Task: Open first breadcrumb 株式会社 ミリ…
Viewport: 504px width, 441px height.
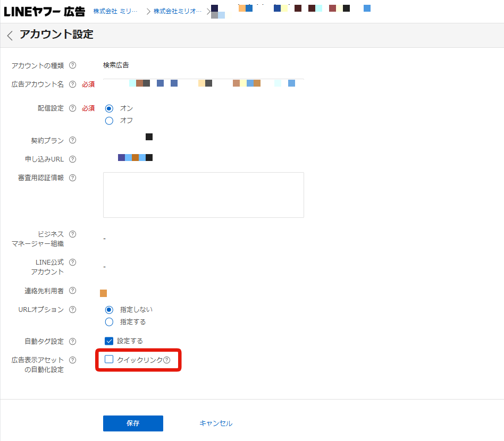Action: click(115, 11)
